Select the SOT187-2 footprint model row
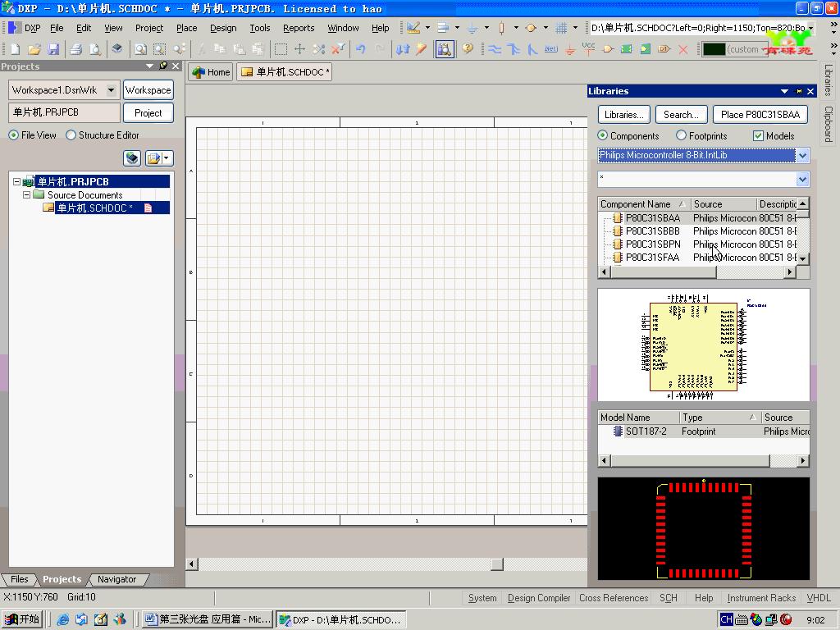The image size is (840, 630). (703, 431)
